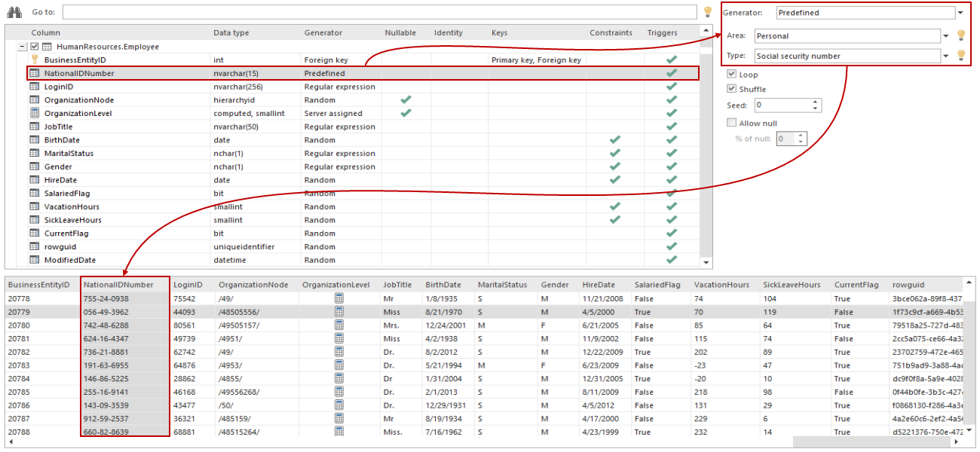This screenshot has height=452, width=980.
Task: Decrease the Seed value with down arrow
Action: point(816,108)
